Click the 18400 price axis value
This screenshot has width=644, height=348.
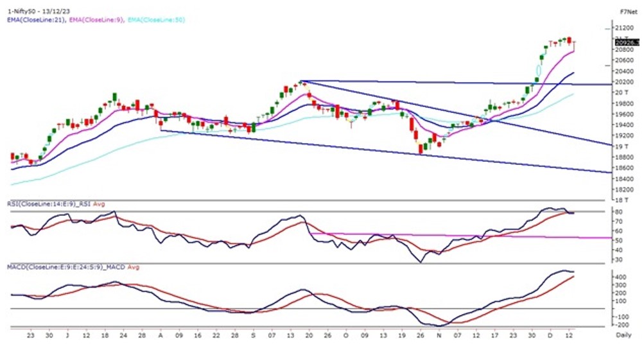[623, 179]
